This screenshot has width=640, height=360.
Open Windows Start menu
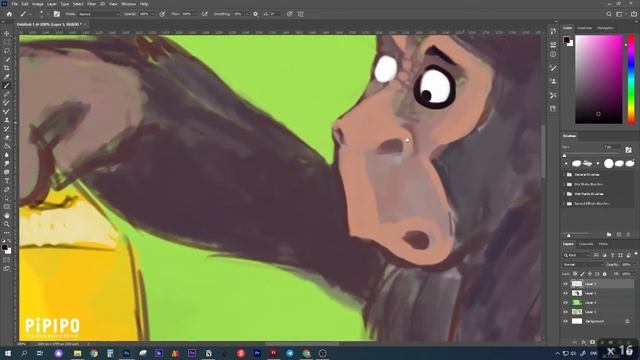click(8, 353)
